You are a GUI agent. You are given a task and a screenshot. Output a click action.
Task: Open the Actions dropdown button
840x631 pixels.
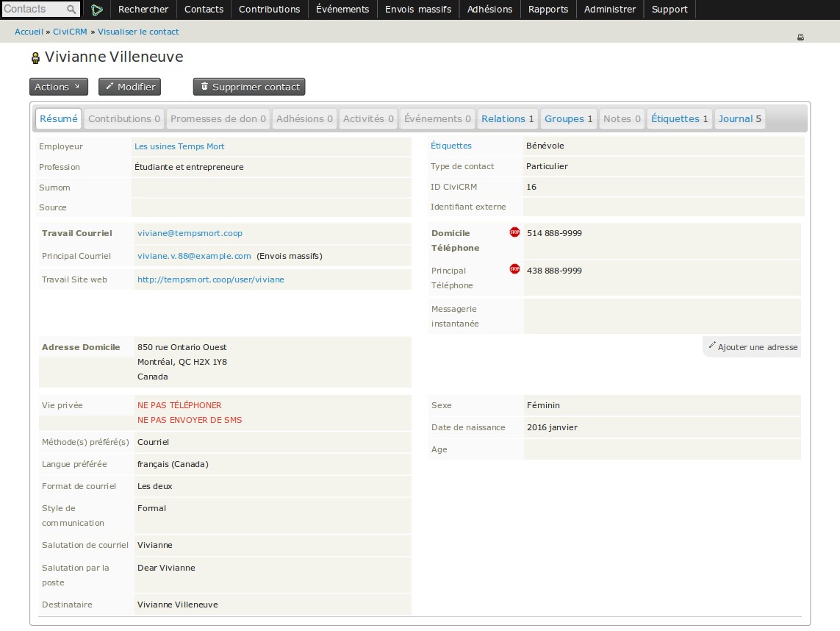(58, 87)
